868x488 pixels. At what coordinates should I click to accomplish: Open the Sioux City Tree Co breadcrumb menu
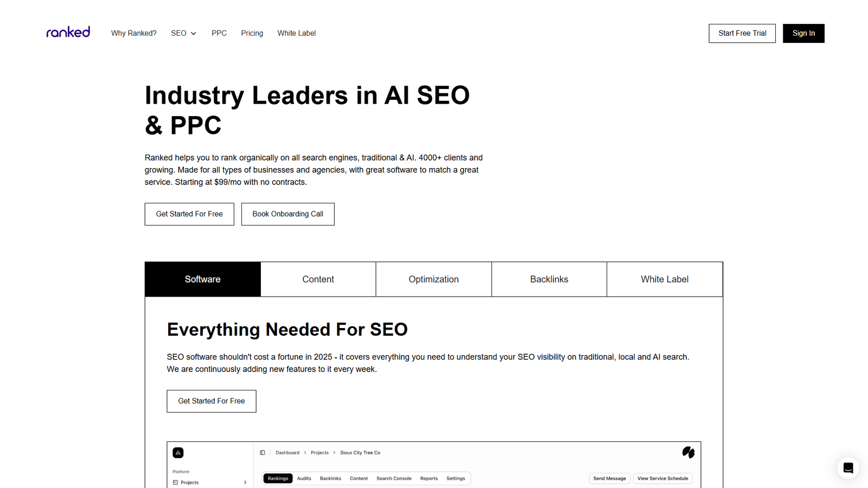point(360,452)
